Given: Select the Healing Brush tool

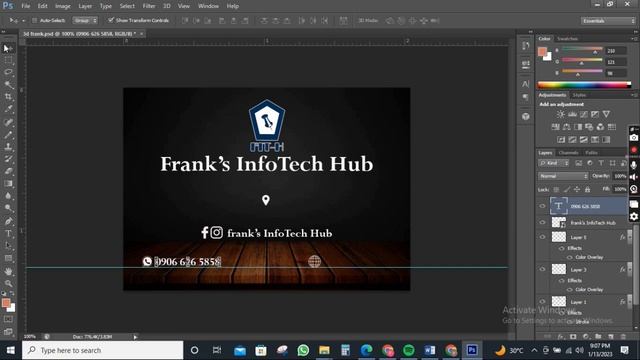Looking at the screenshot, I should [x=8, y=122].
